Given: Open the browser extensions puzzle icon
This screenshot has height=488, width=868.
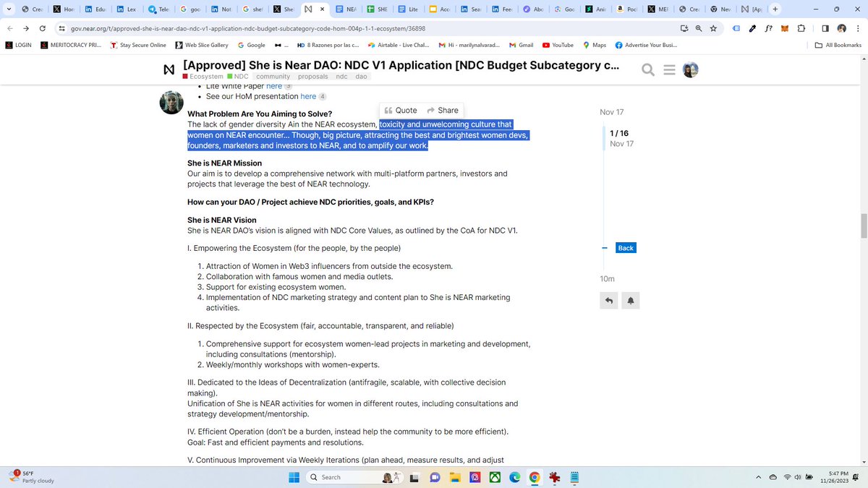Looking at the screenshot, I should coord(801,28).
